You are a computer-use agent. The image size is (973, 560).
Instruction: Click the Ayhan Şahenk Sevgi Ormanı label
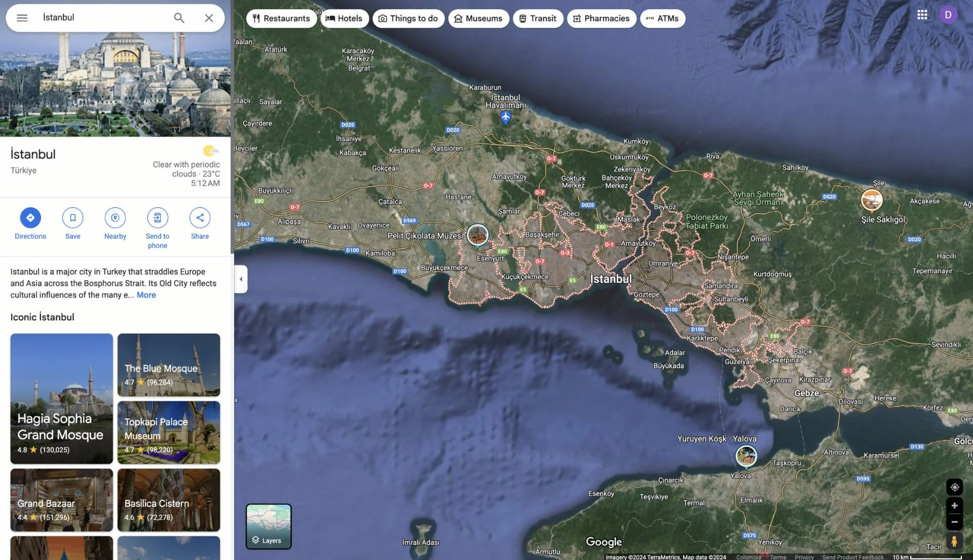758,198
